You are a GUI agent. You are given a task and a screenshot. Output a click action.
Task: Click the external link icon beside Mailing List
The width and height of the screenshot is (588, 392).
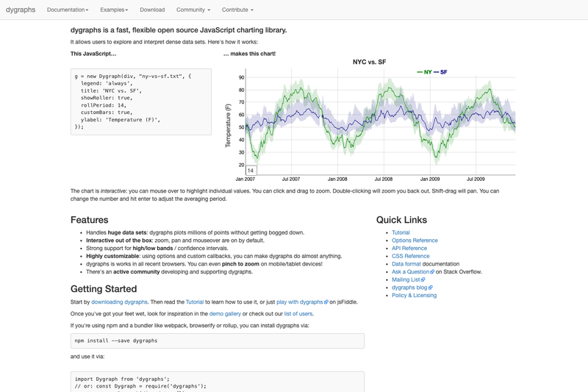click(423, 279)
